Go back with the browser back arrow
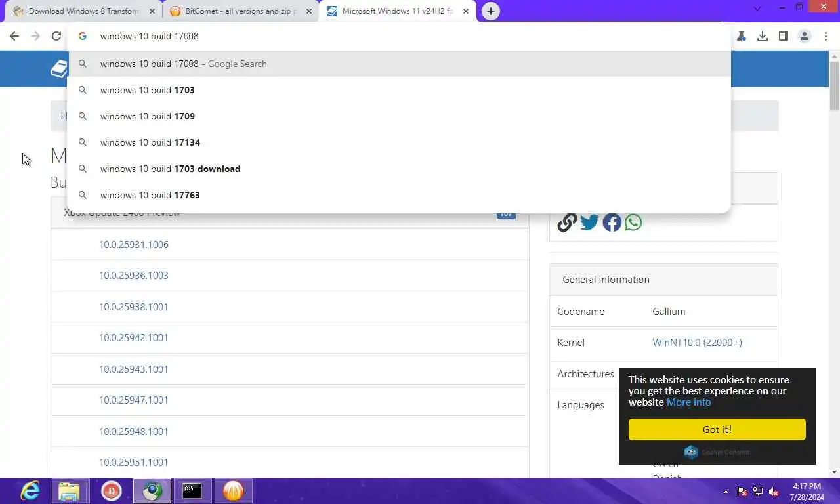Viewport: 840px width, 504px height. [14, 36]
